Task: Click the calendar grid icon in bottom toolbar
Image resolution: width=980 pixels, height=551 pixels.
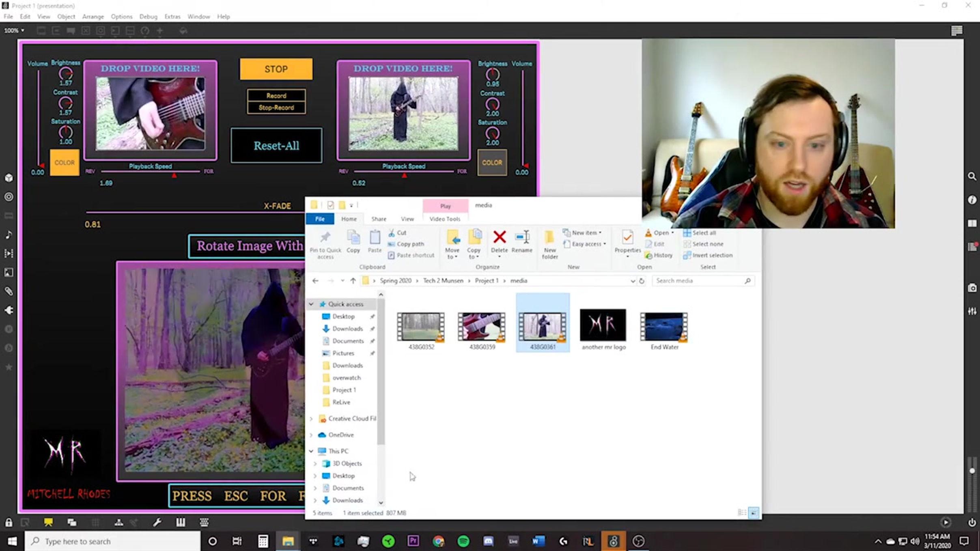Action: (204, 523)
